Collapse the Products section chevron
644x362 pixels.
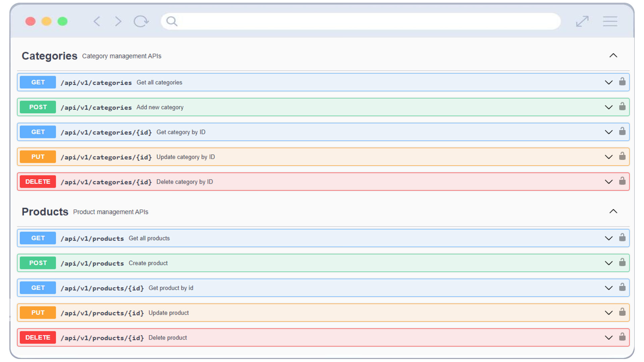(613, 212)
